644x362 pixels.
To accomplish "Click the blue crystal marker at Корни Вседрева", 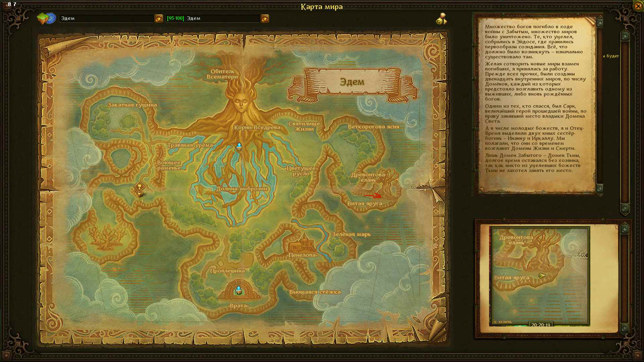I will click(239, 146).
